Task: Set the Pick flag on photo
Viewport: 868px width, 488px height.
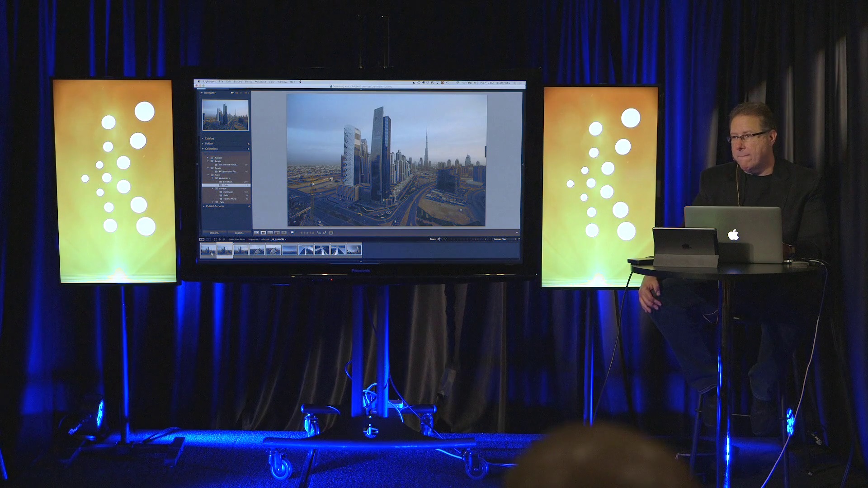Action: [x=292, y=233]
